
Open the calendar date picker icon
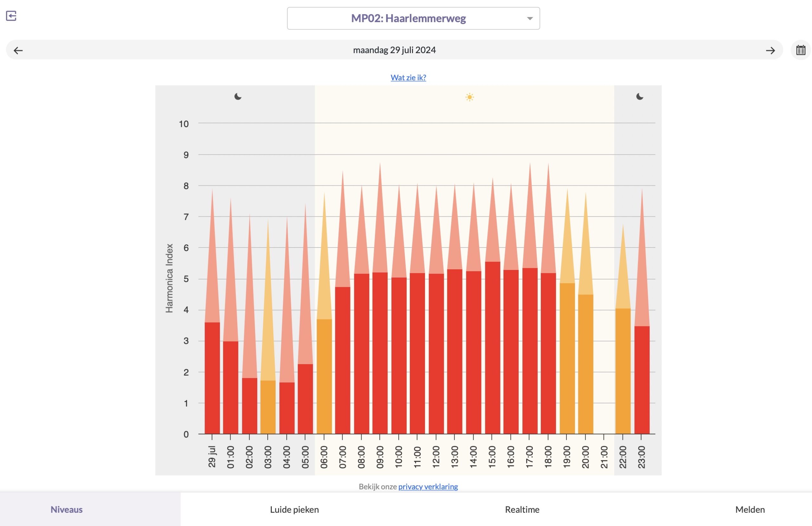800,50
